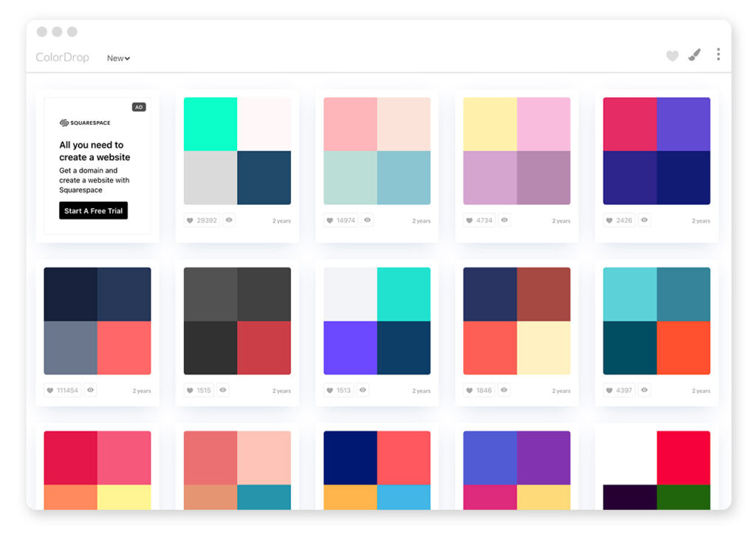Open the favorites heart icon in header

(x=672, y=56)
